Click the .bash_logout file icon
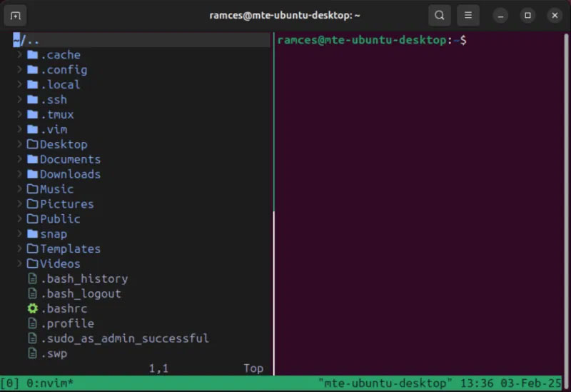571x392 pixels. click(32, 293)
